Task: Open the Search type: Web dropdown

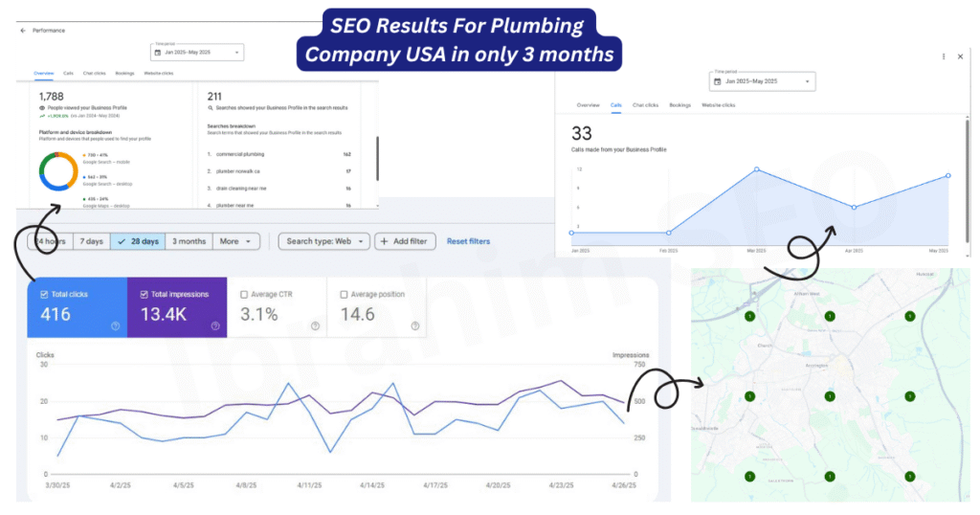Action: click(324, 241)
